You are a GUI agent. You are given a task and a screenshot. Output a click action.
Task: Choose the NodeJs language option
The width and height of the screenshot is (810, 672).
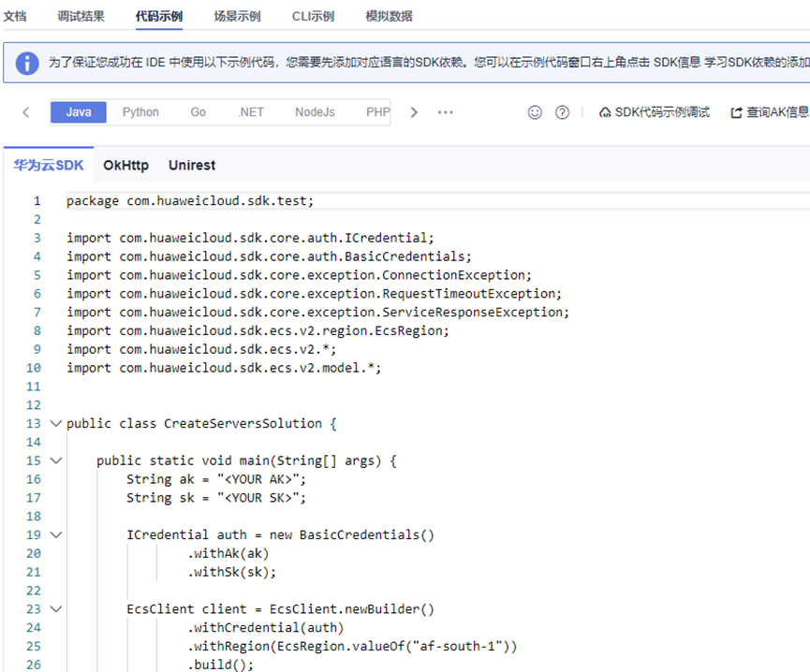[316, 112]
